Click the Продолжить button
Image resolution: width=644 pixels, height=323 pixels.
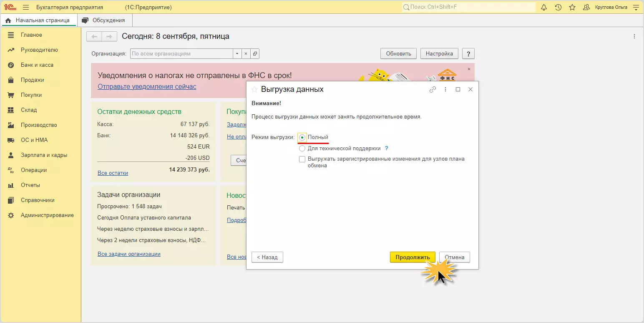[413, 257]
